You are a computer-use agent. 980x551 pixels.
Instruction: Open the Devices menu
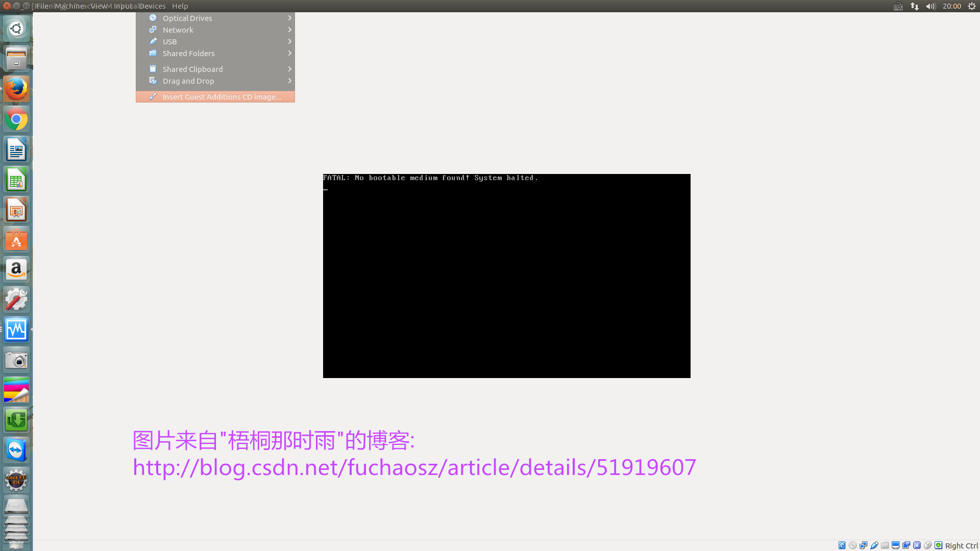pyautogui.click(x=152, y=6)
